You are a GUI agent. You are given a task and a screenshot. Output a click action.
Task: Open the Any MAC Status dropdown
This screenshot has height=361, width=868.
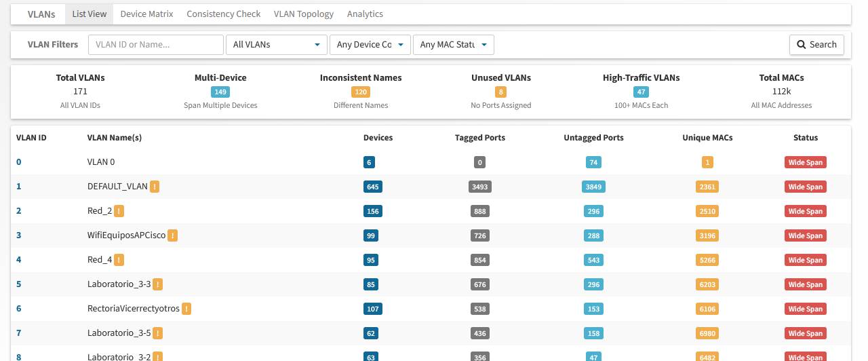[453, 45]
